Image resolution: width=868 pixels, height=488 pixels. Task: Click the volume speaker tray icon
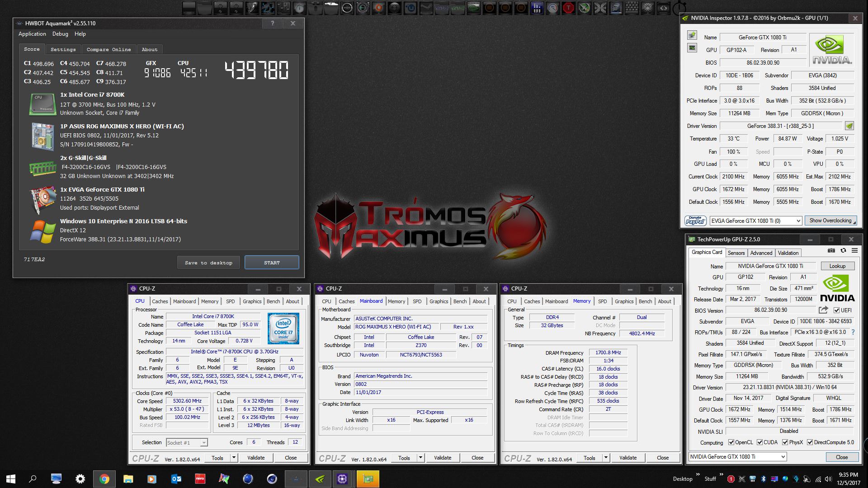click(829, 479)
